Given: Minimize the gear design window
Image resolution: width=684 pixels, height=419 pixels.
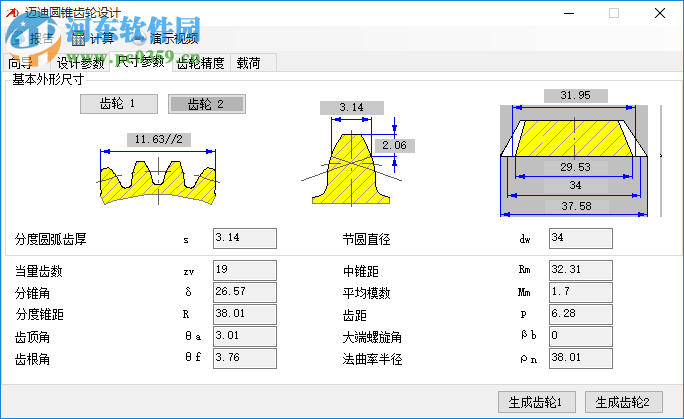Looking at the screenshot, I should (569, 13).
